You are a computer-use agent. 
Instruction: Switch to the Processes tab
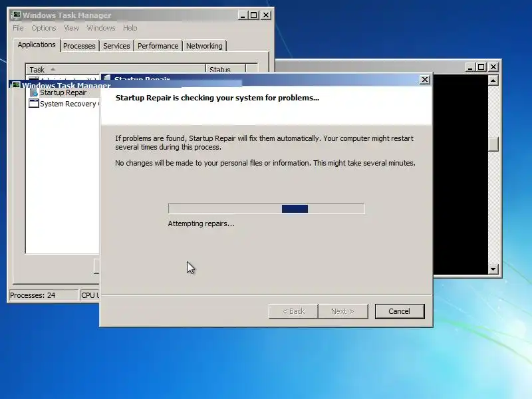[x=79, y=46]
